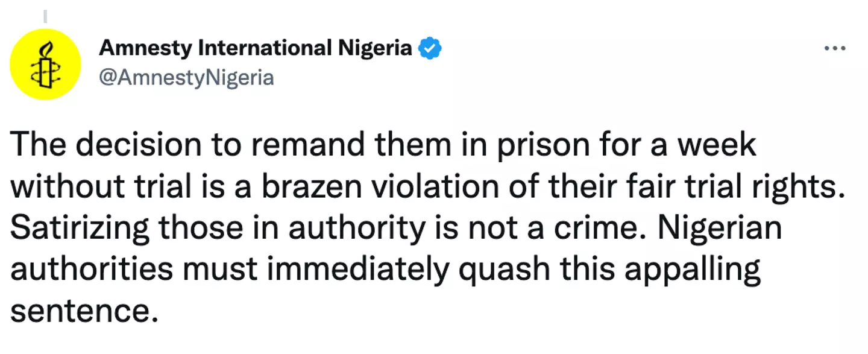Click the Amnesty candle logo avatar
This screenshot has width=868, height=354.
tap(46, 63)
